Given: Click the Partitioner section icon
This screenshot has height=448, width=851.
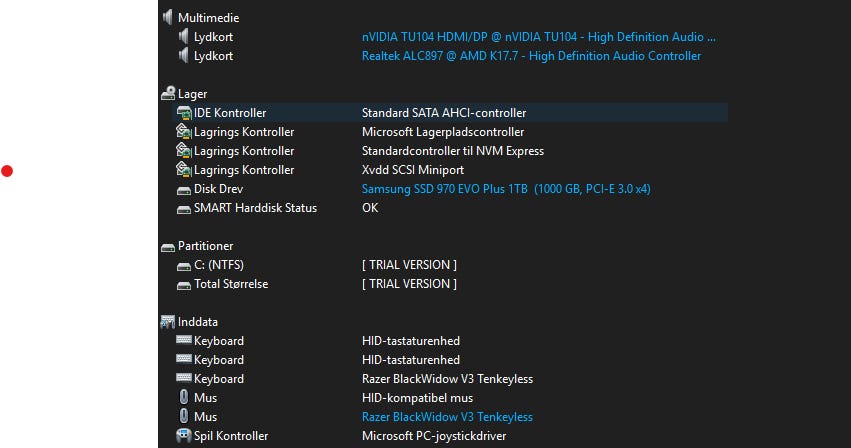Looking at the screenshot, I should point(167,246).
